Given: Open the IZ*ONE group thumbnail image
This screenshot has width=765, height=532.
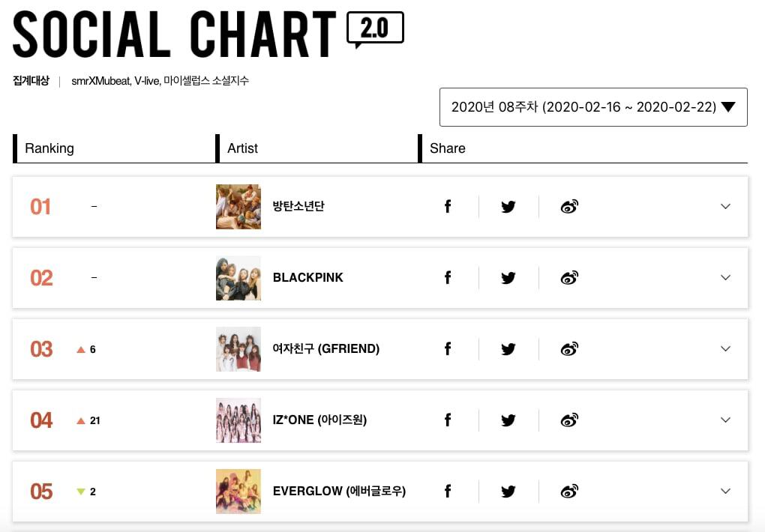Looking at the screenshot, I should click(x=238, y=420).
